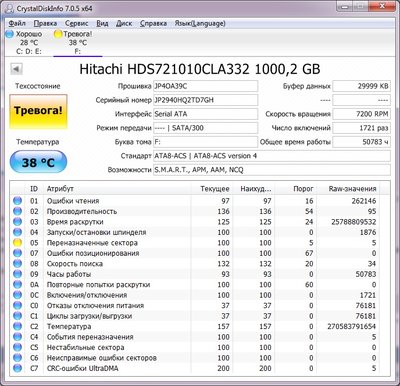Open the Диск menu
The height and width of the screenshot is (386, 400).
click(x=124, y=23)
